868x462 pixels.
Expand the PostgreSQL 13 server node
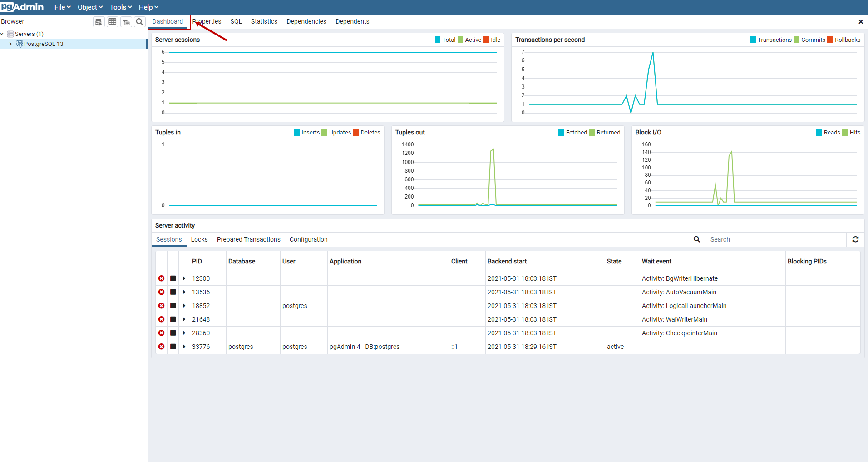[10, 44]
